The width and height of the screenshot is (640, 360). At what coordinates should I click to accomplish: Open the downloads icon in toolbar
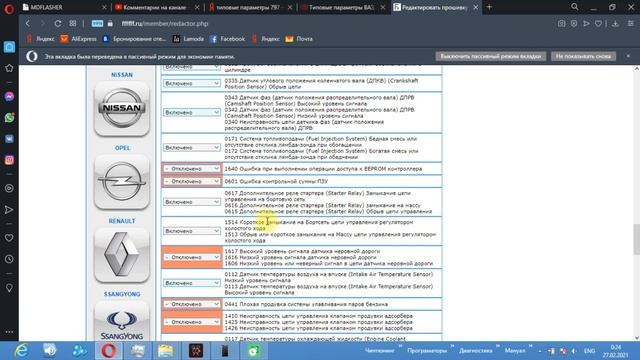[x=615, y=24]
